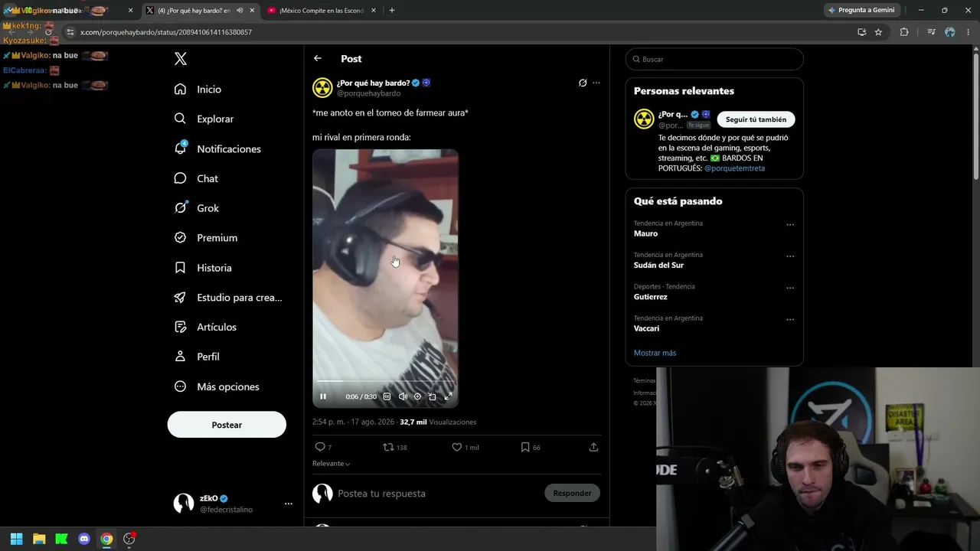
Task: Open the Grok icon beside the post header
Action: pyautogui.click(x=583, y=83)
